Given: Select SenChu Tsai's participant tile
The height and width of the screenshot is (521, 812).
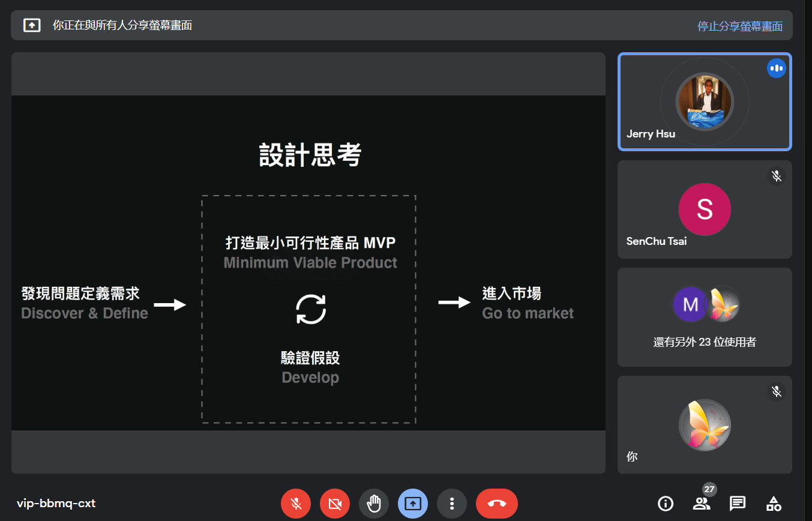Looking at the screenshot, I should point(704,209).
